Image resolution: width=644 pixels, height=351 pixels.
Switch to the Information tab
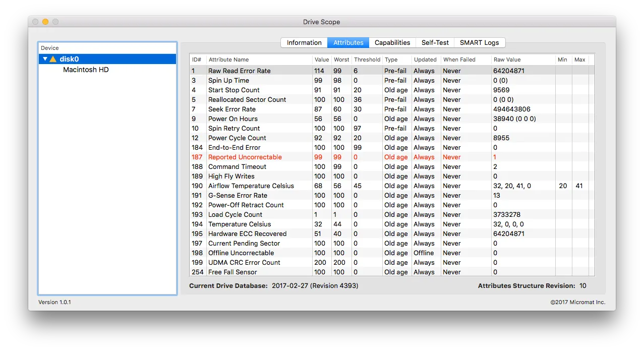[304, 42]
